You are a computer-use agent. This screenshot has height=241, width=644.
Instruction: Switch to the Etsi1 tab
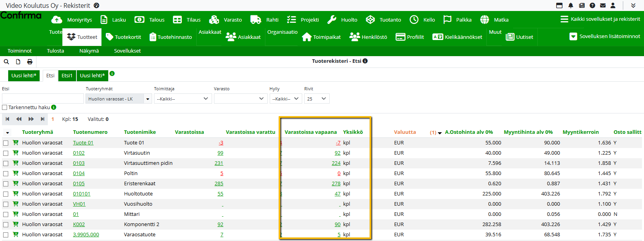tap(67, 76)
